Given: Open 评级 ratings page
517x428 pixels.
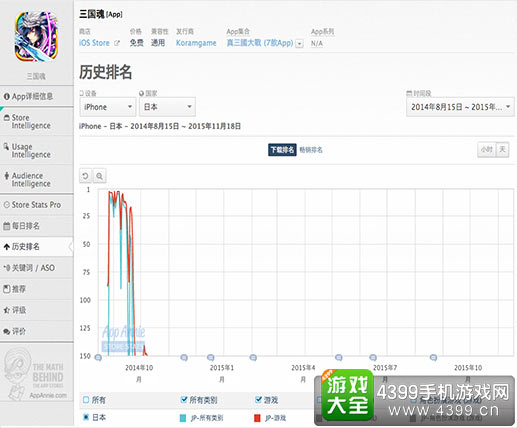Looking at the screenshot, I should click(36, 310).
